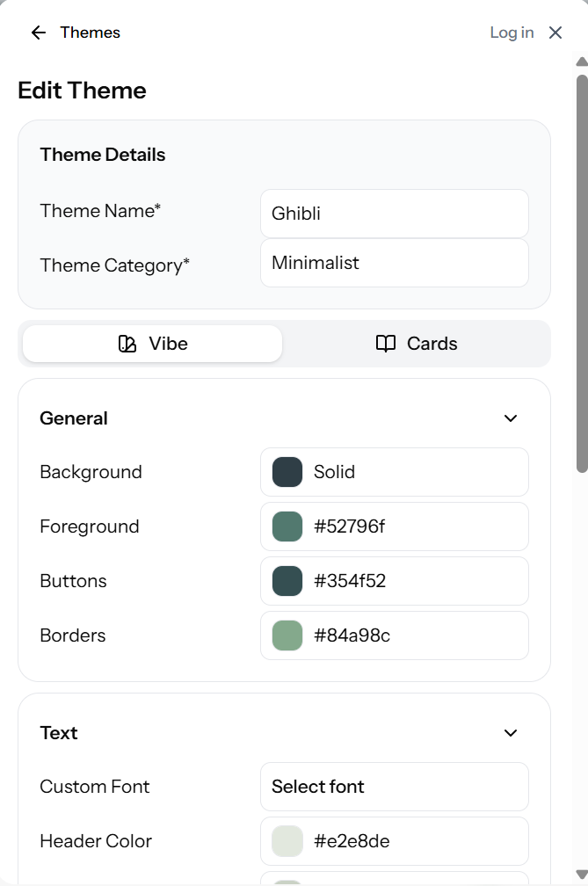
Task: Switch to the Cards tab
Action: pyautogui.click(x=416, y=344)
